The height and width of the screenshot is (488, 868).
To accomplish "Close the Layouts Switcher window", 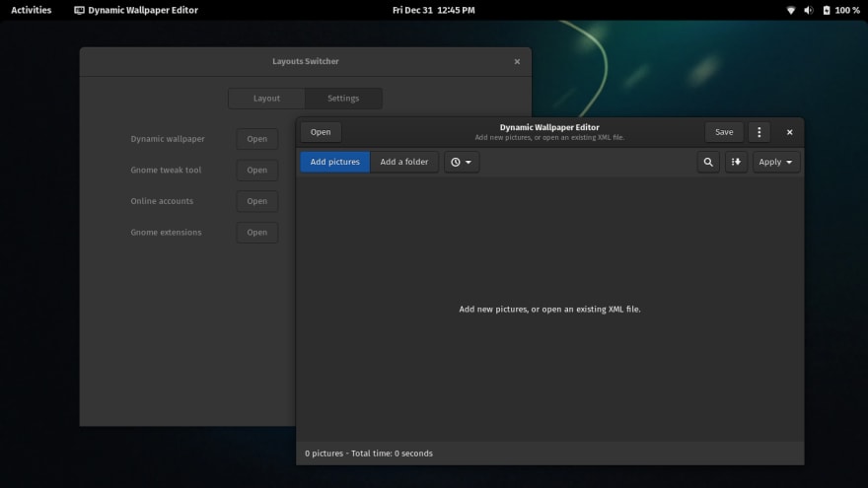I will (517, 61).
